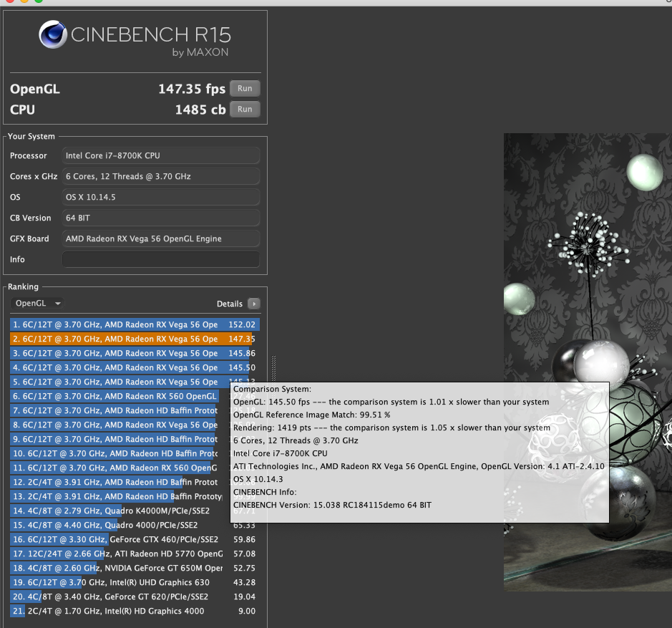Click the OS X 10.14.5 field
The width and height of the screenshot is (672, 628).
(x=161, y=197)
